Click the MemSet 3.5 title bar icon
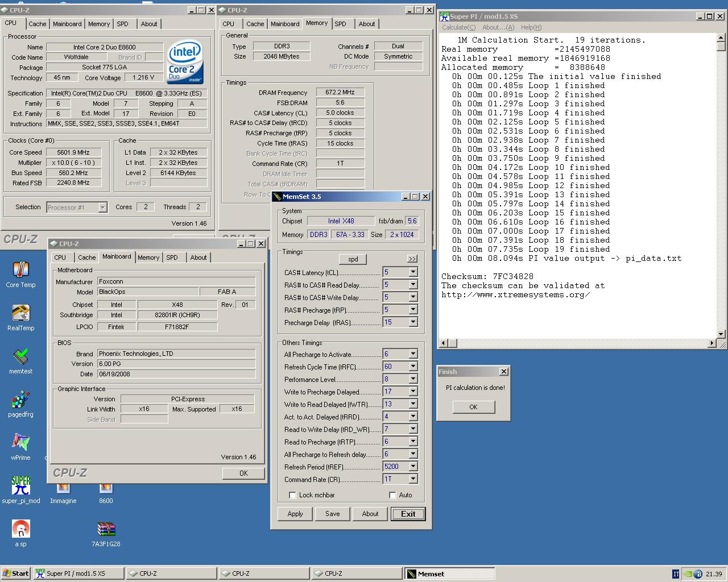 tap(278, 197)
